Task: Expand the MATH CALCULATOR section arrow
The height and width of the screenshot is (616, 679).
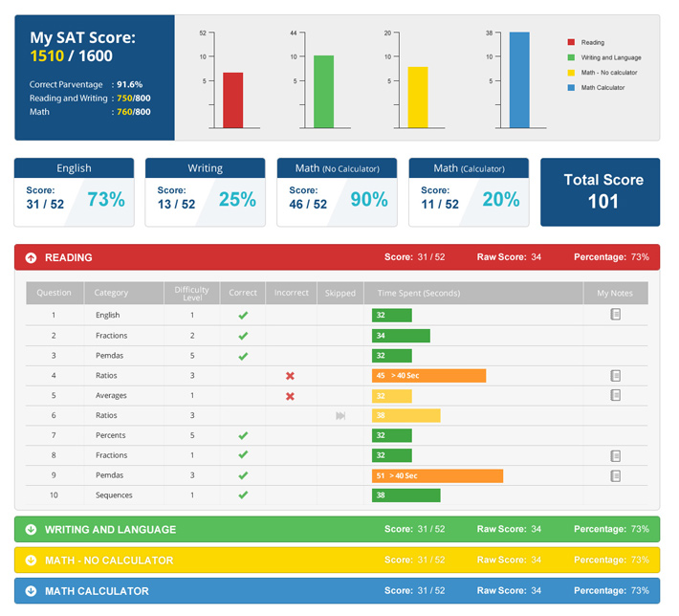Action: tap(31, 591)
